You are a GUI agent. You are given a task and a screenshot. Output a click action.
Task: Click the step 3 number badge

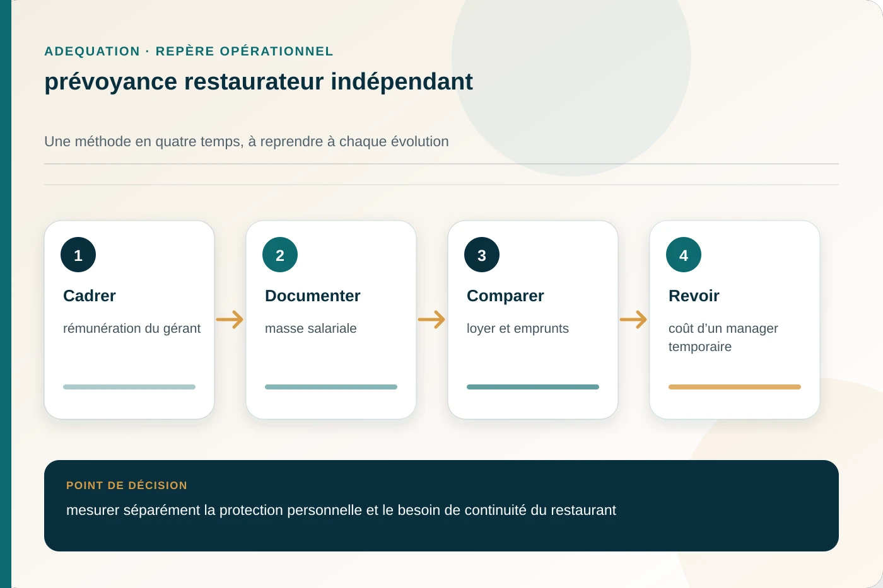(482, 255)
